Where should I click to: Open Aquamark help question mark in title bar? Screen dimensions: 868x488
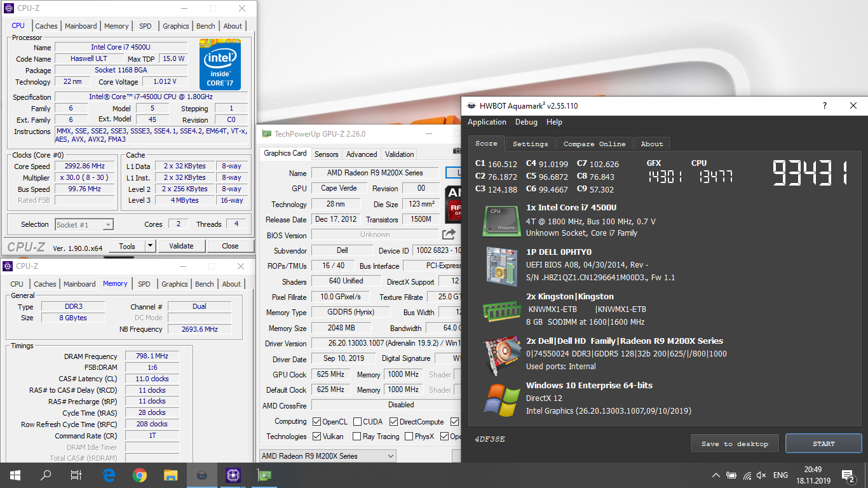pyautogui.click(x=825, y=106)
